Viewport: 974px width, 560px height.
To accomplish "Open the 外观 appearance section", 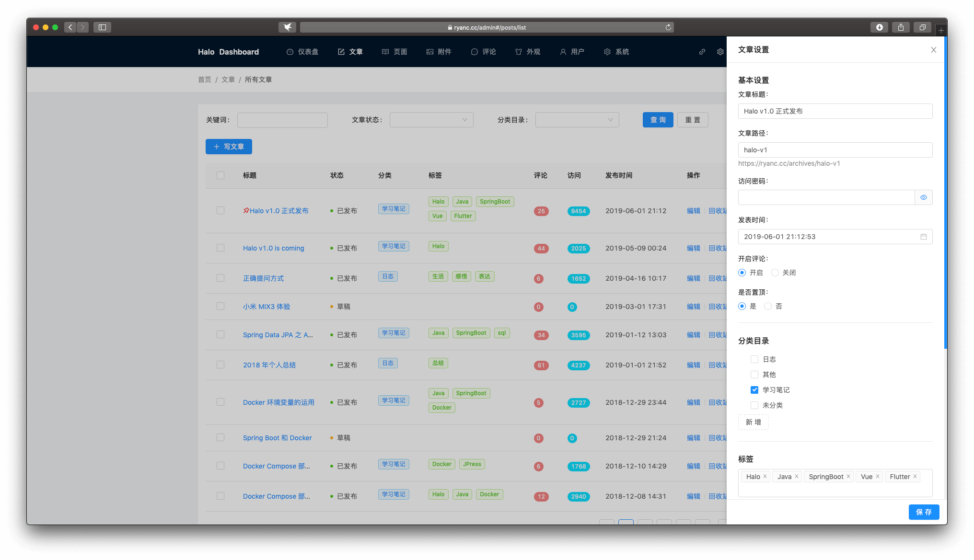I will click(528, 52).
